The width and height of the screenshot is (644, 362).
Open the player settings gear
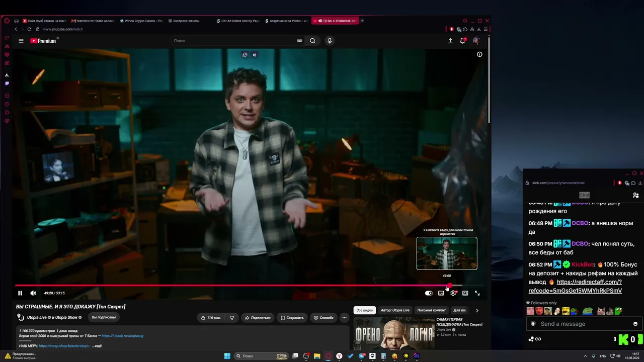point(453,293)
